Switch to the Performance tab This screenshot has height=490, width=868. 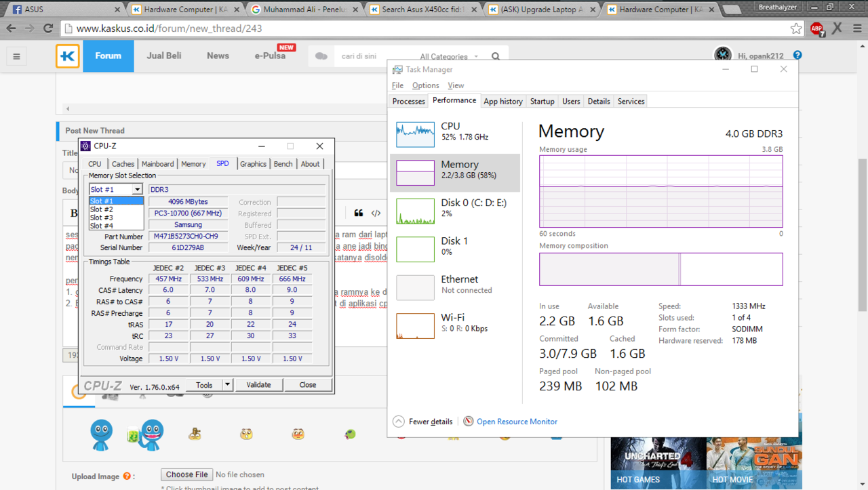point(454,100)
